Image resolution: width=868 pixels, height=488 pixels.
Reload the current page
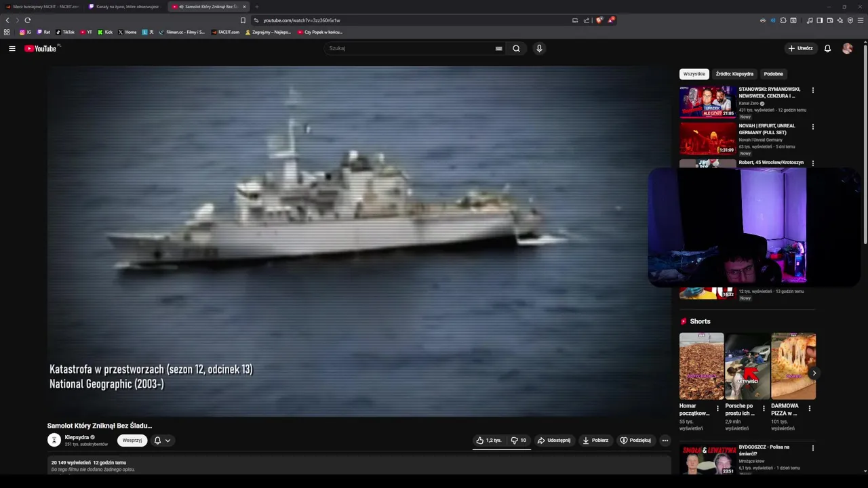pos(28,20)
